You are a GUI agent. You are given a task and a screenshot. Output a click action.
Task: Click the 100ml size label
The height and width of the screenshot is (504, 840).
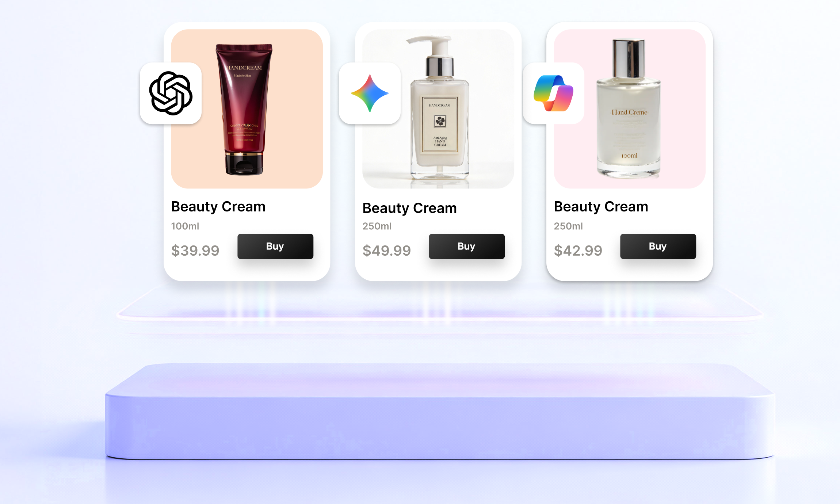[x=185, y=226]
